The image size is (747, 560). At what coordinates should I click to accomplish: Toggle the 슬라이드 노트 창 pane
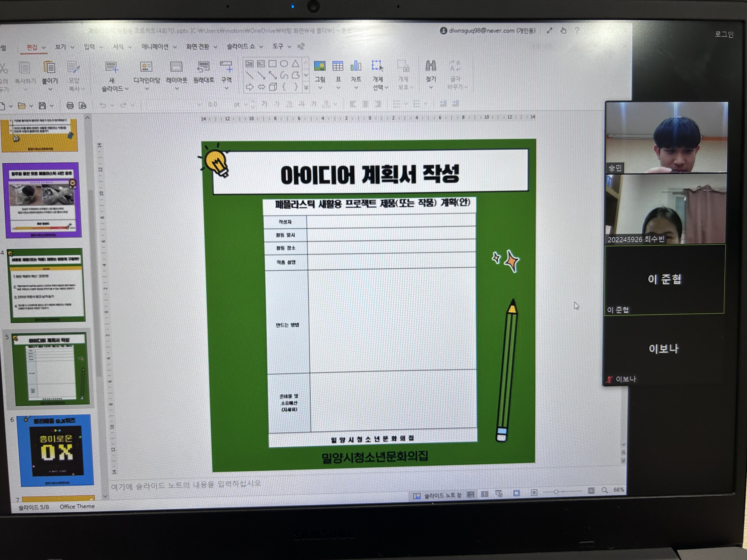pos(437,496)
